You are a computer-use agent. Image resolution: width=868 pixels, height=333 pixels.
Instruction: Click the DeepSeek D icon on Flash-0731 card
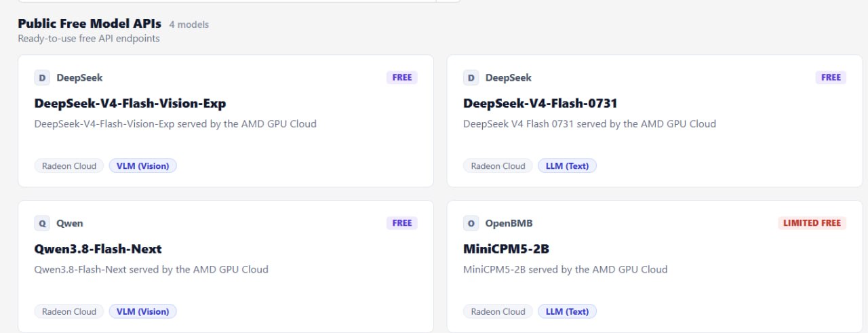(x=471, y=78)
